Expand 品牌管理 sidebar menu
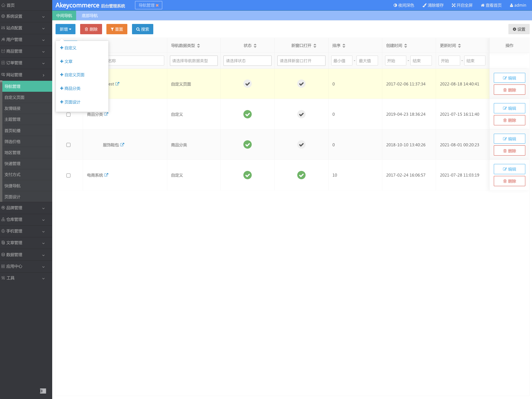Screen dimensions: 532x399 click(26, 208)
